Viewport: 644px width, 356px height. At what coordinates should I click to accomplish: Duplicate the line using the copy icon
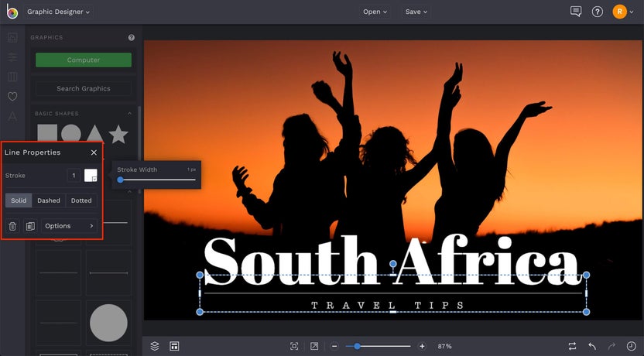[x=30, y=226]
